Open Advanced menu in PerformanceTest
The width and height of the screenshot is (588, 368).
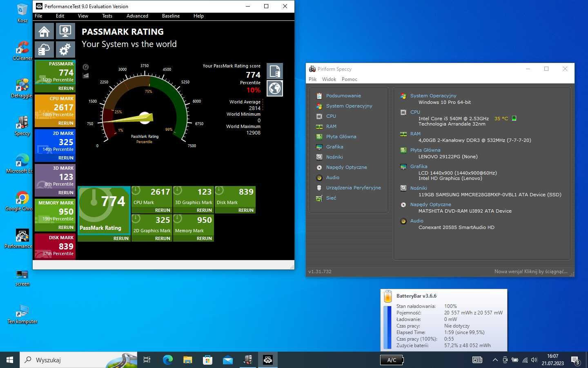click(137, 16)
